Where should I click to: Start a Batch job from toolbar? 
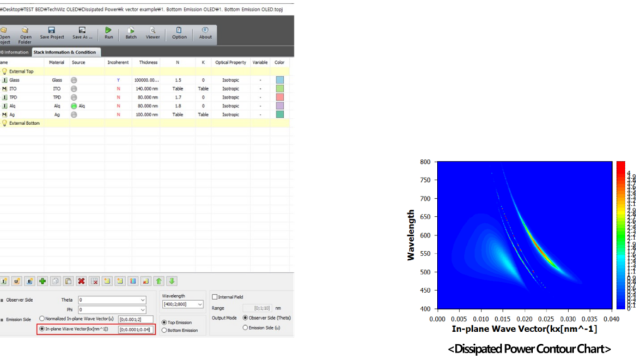[x=131, y=33]
